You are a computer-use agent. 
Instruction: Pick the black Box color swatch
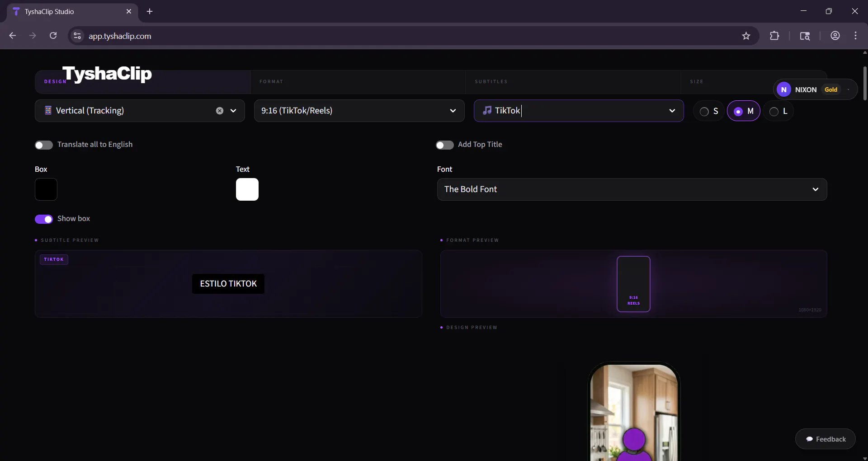tap(46, 189)
